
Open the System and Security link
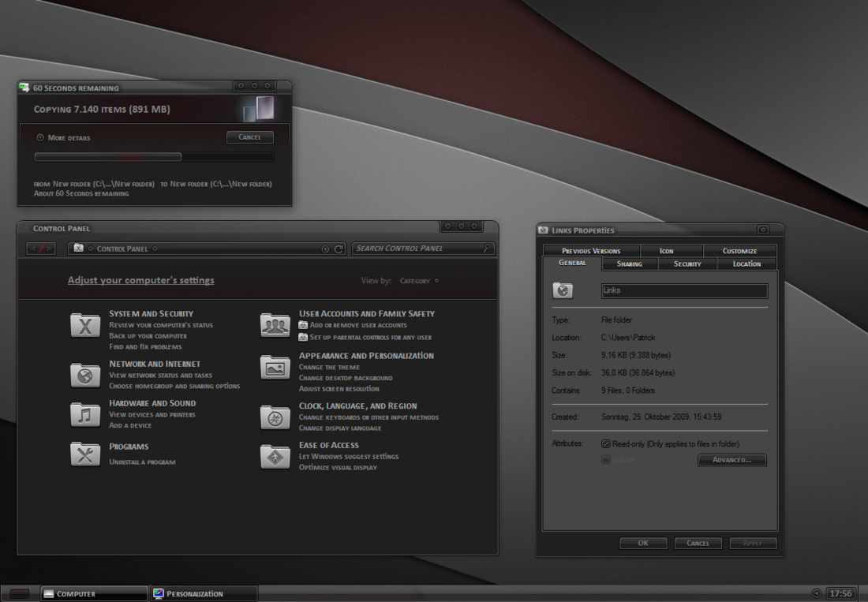(x=152, y=314)
